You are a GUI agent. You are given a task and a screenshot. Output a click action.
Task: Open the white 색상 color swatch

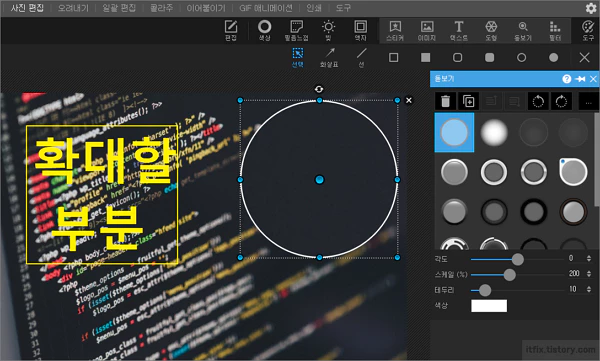coord(489,306)
